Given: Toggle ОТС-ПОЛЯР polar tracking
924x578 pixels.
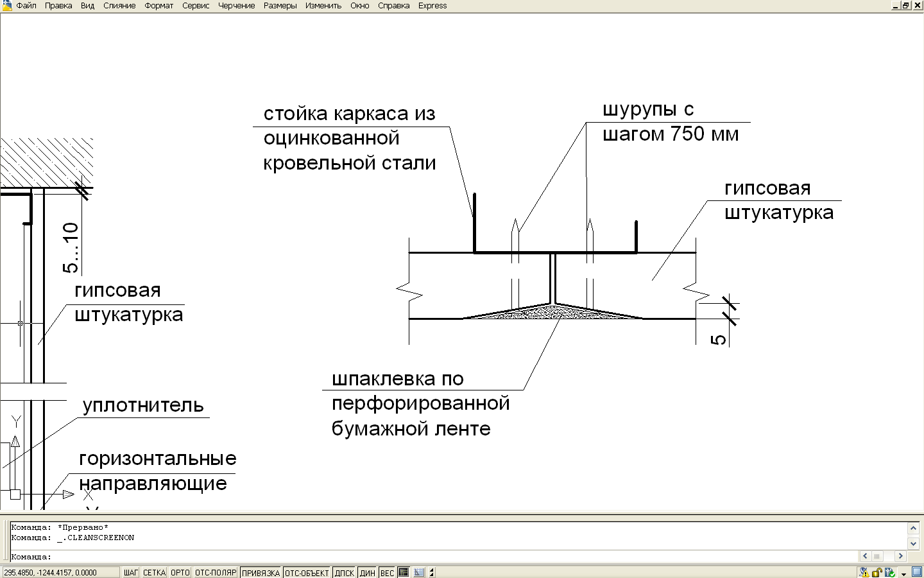Looking at the screenshot, I should pyautogui.click(x=216, y=573).
